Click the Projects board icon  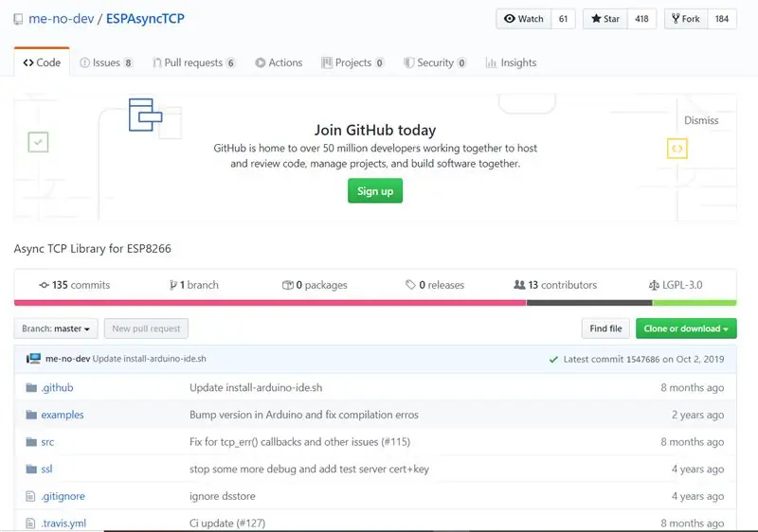point(327,62)
